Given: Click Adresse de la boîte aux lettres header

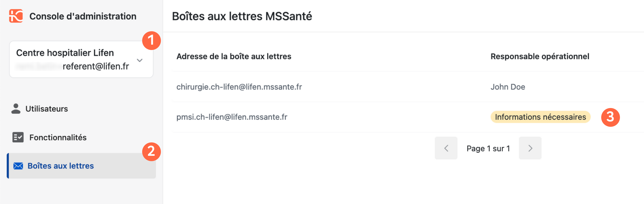Looking at the screenshot, I should click(x=234, y=56).
